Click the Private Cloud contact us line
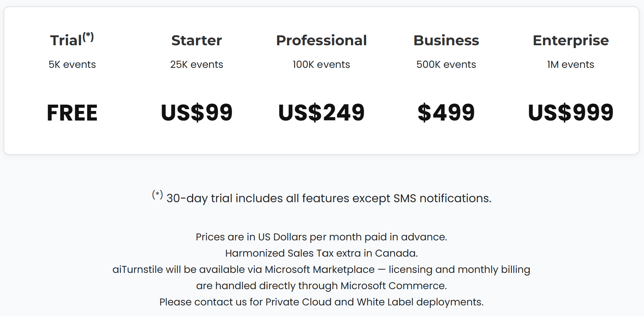 (x=321, y=302)
